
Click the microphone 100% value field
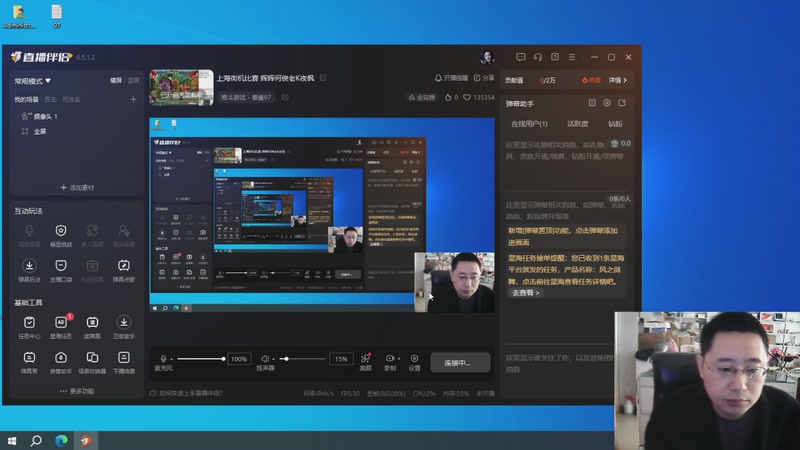239,359
